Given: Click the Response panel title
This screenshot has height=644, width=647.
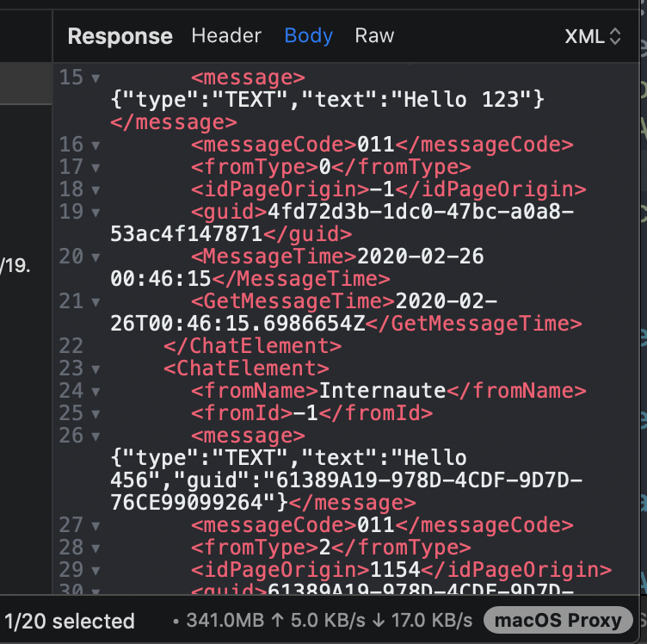Looking at the screenshot, I should [120, 36].
